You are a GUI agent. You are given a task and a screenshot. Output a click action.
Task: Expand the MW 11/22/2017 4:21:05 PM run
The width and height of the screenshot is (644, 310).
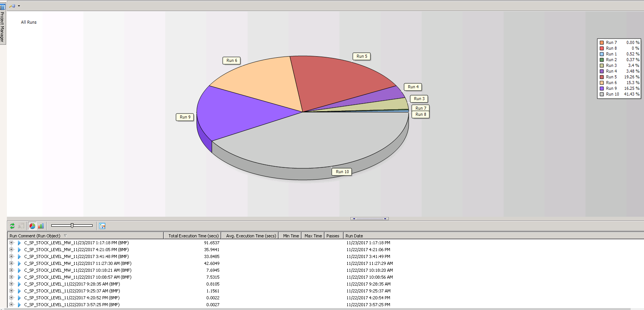point(11,250)
